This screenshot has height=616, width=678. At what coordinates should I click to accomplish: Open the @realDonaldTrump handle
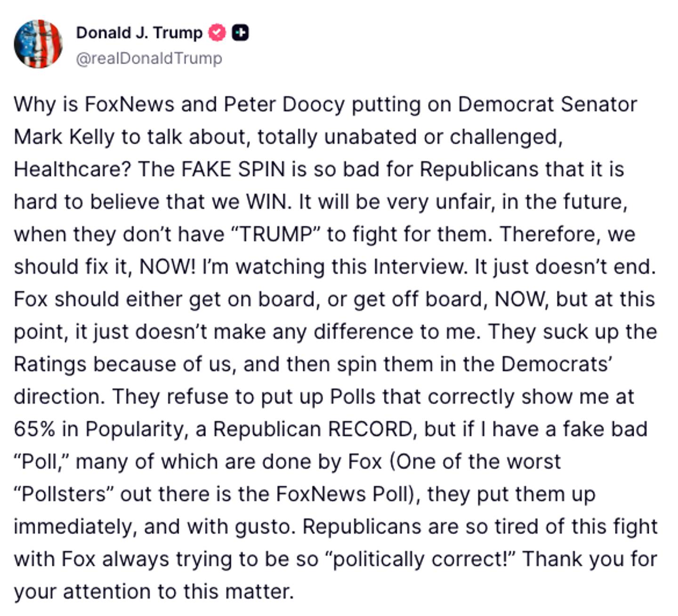[x=149, y=58]
